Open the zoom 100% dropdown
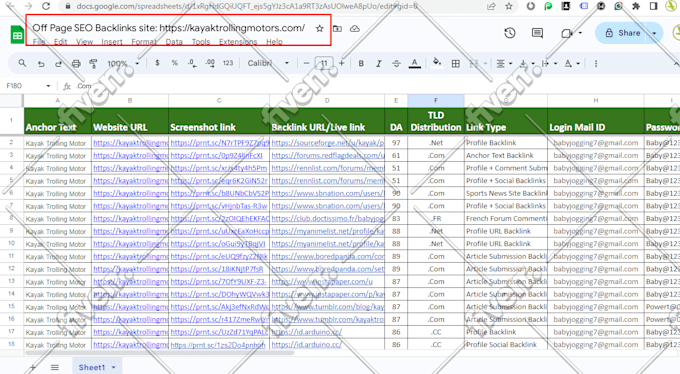Screen dimensions: 680x374 pos(123,63)
